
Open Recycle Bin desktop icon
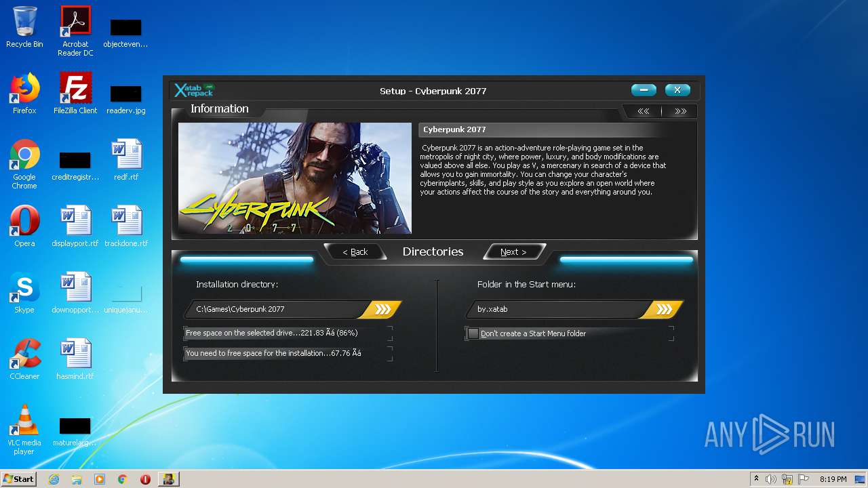(24, 27)
